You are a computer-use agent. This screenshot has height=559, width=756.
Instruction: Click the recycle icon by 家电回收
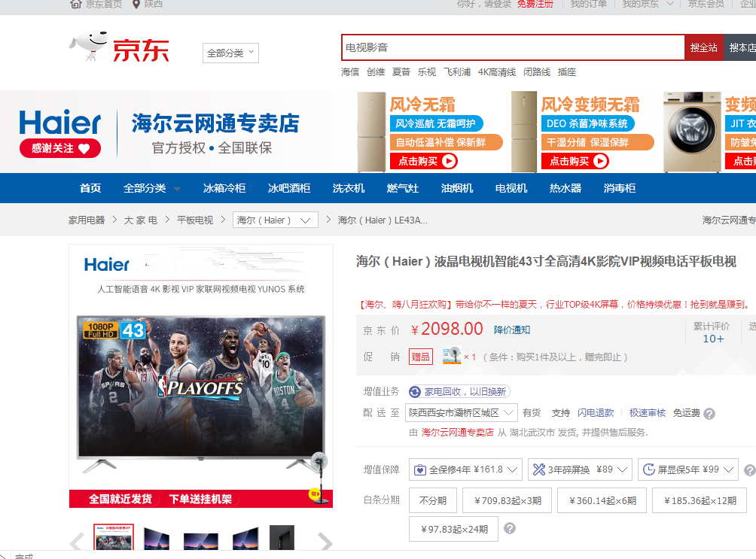(x=415, y=392)
